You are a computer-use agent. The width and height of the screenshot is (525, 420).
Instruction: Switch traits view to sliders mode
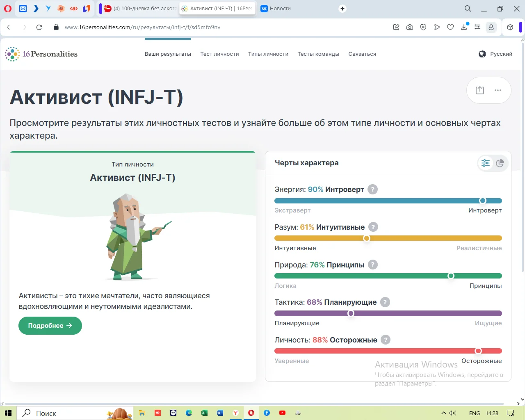click(x=486, y=163)
